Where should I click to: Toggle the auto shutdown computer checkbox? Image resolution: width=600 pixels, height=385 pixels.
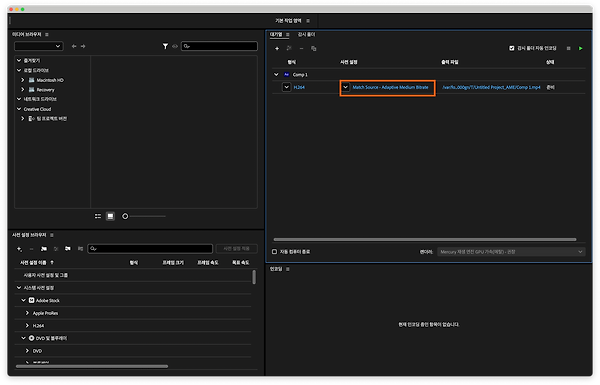274,252
